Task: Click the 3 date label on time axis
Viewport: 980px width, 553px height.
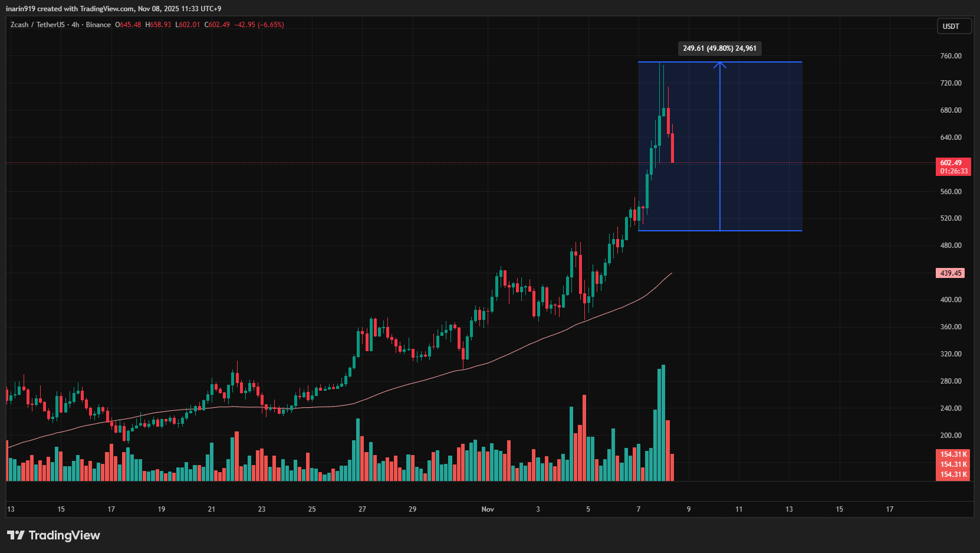Action: (x=538, y=509)
